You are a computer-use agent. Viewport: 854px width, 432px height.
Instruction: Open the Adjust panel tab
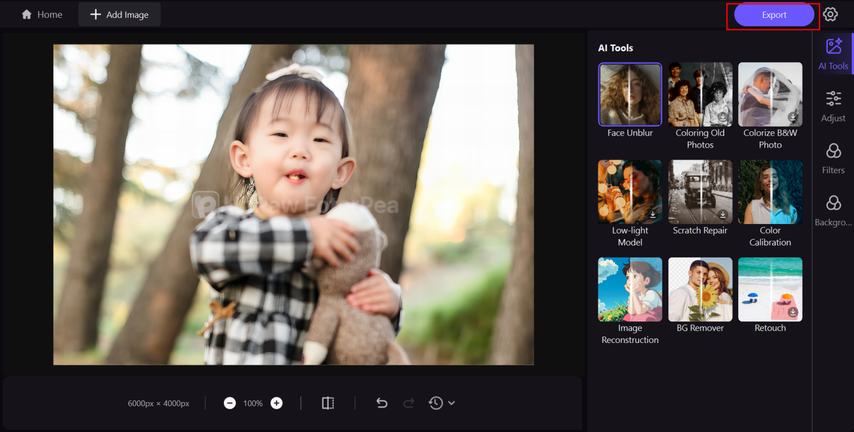coord(833,105)
